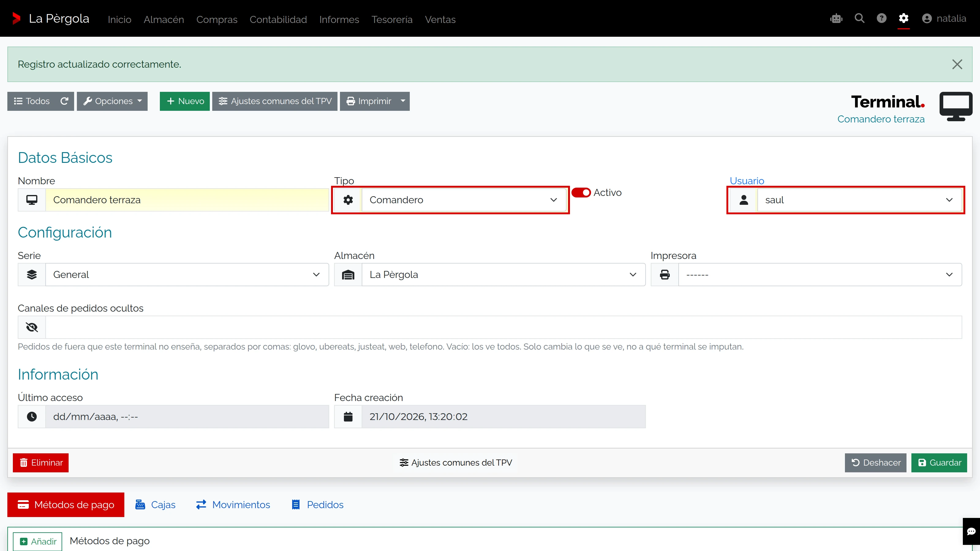Click the person icon beside Usuario
The height and width of the screenshot is (551, 980).
[744, 200]
